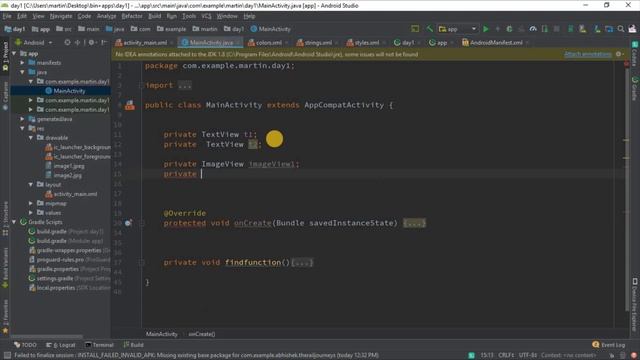Click the Sync Project with Gradle icon

coord(571,29)
